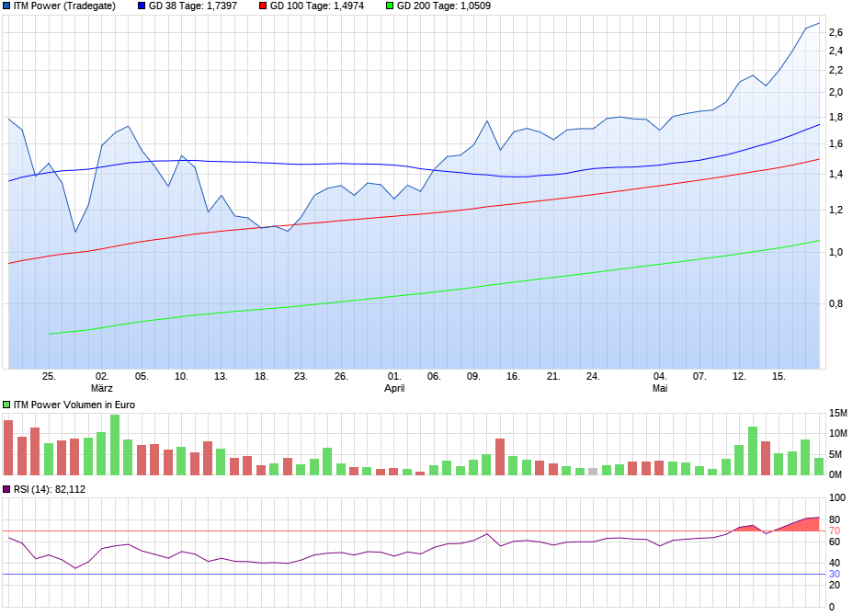Click the '10M' volume axis label

838,434
